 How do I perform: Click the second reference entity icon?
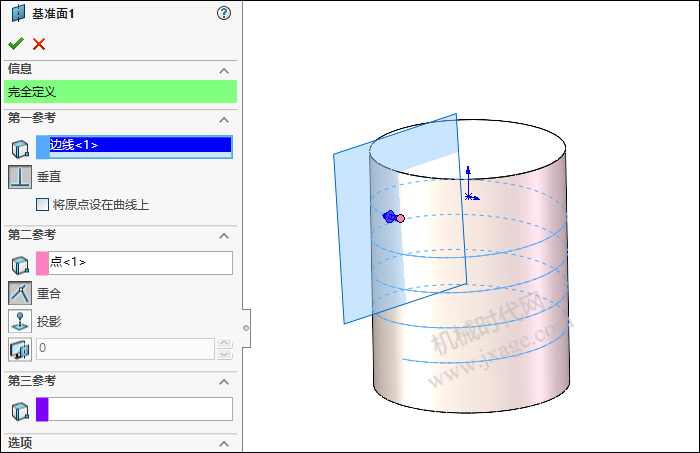tap(20, 265)
